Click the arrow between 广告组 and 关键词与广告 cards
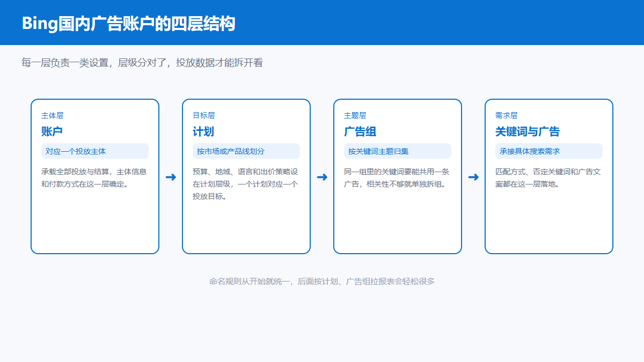This screenshot has height=362, width=644. click(x=473, y=177)
